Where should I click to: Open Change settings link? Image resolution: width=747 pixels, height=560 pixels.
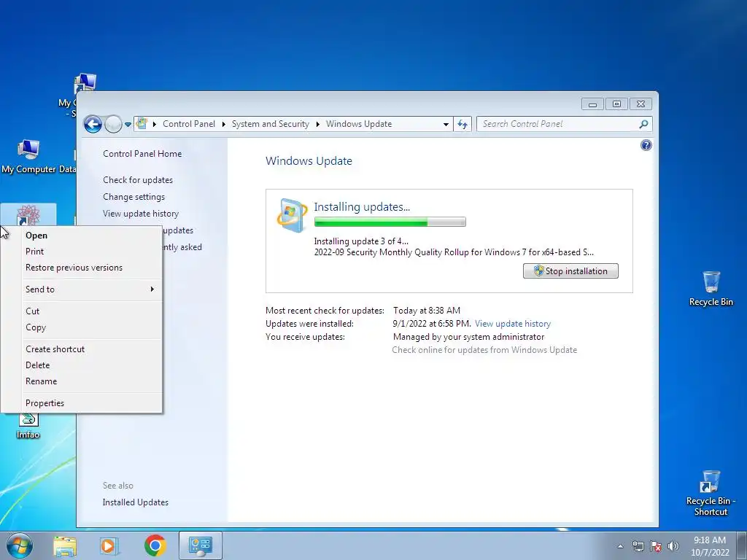pos(134,197)
